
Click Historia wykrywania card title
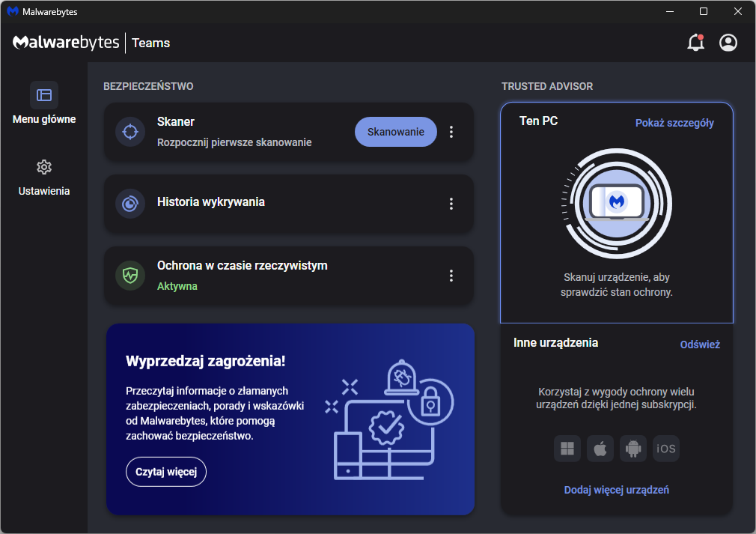(210, 201)
